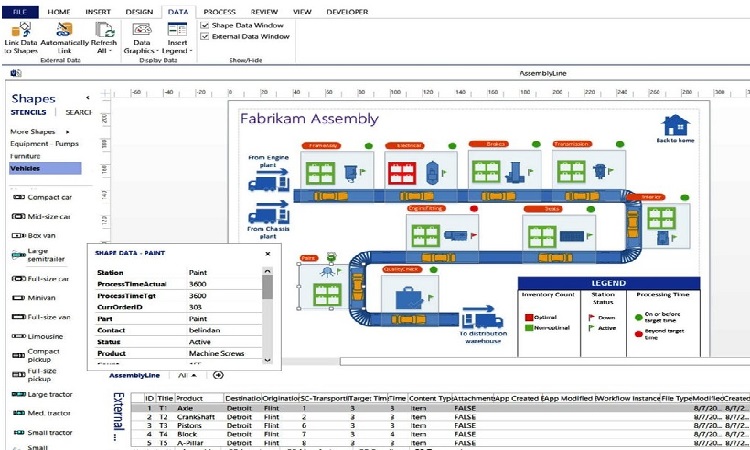
Task: Click the document icon left of the title bar
Action: point(16,73)
